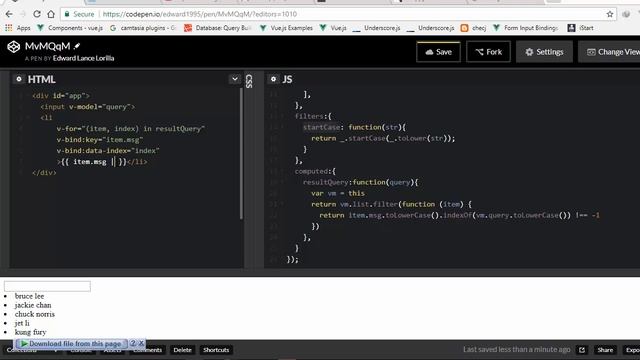This screenshot has width=640, height=360.
Task: Open HTML editor settings gear
Action: (x=19, y=79)
